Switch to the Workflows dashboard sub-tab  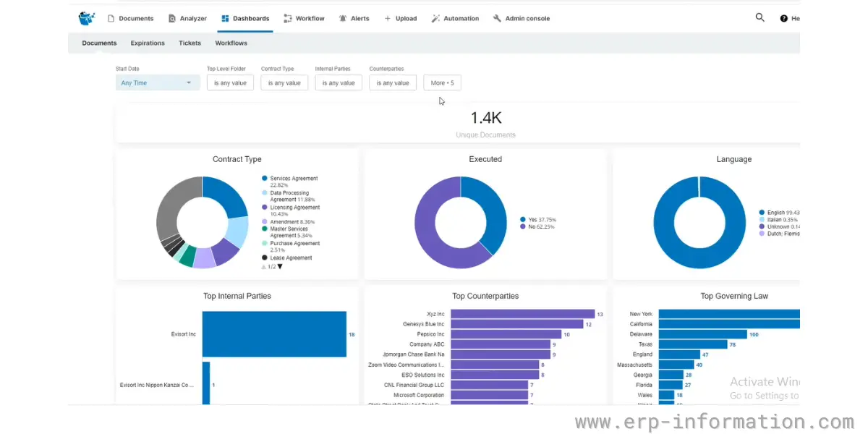tap(231, 43)
